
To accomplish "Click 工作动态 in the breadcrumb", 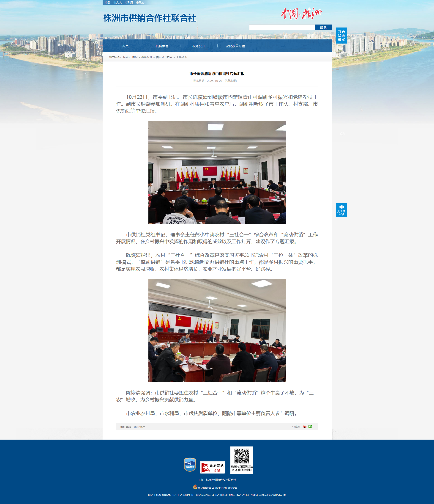I will pos(182,57).
